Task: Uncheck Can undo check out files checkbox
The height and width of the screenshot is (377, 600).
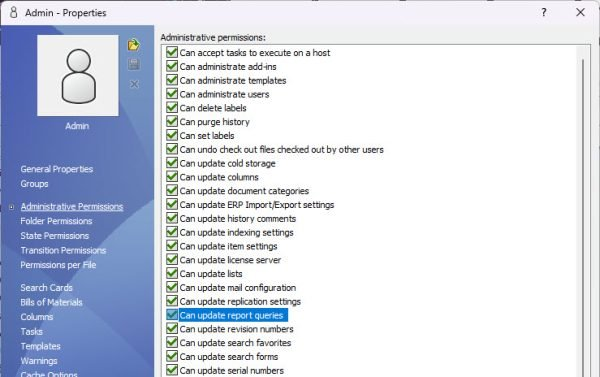Action: pyautogui.click(x=172, y=149)
